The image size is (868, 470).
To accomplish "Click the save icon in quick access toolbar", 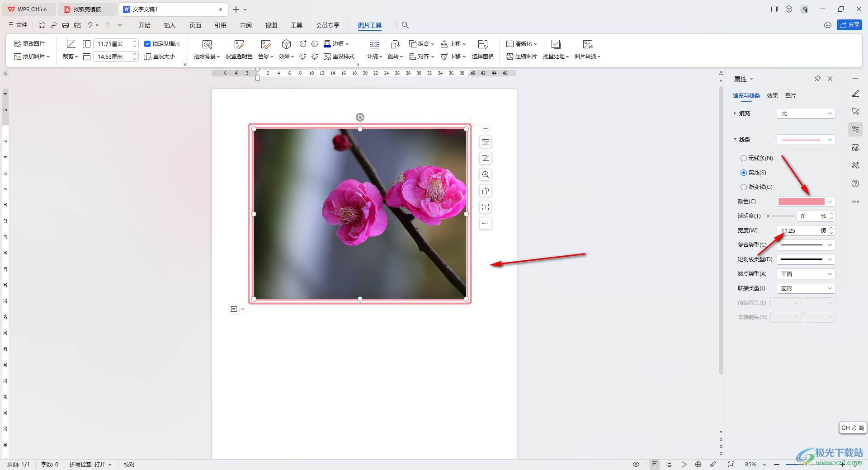I will point(42,25).
